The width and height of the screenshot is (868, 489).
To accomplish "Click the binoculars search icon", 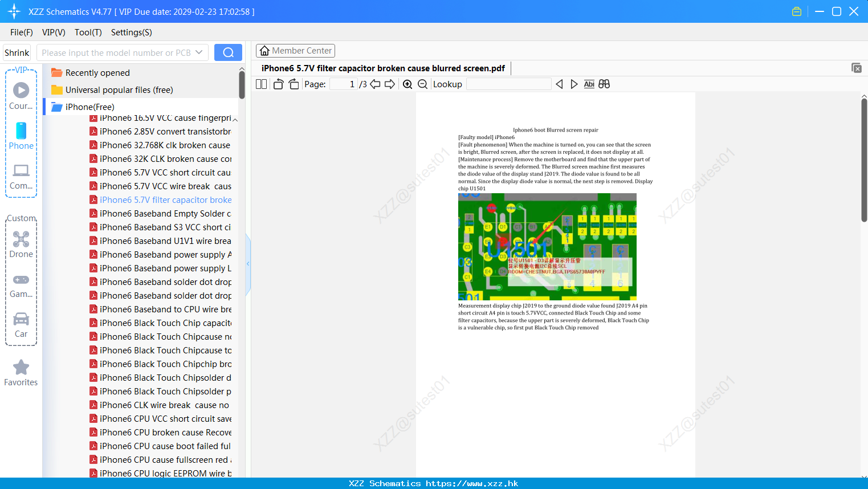I will 604,84.
